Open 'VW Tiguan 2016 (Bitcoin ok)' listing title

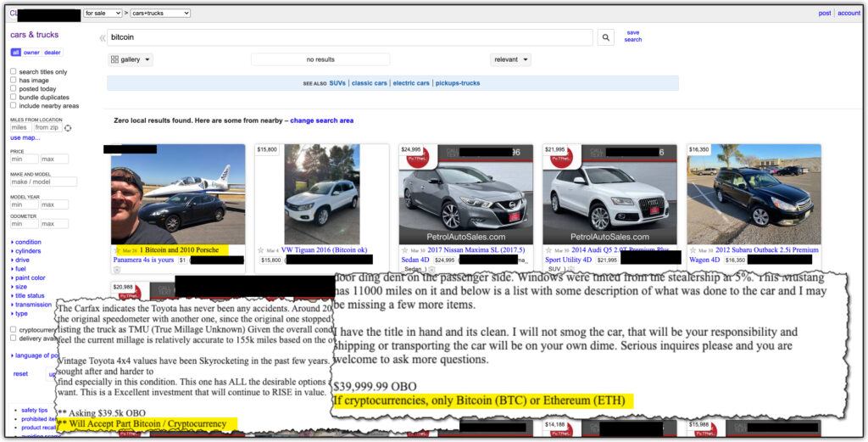coord(324,250)
